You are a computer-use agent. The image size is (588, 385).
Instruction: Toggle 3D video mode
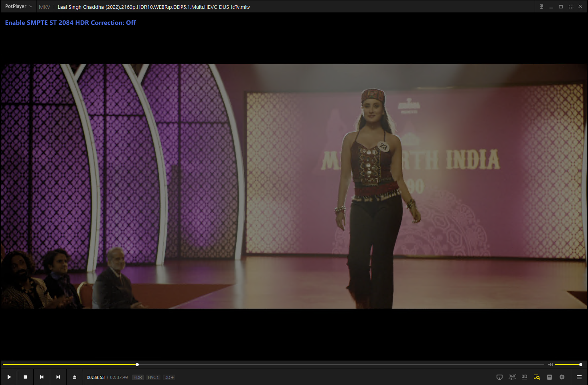click(524, 377)
